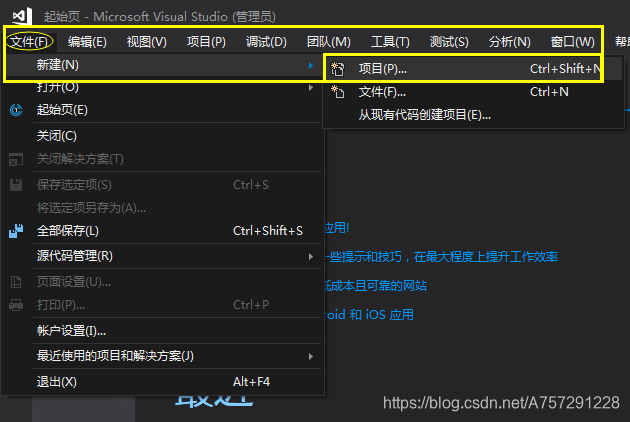Image resolution: width=630 pixels, height=422 pixels.
Task: Expand the 最近使用的项目和解决方案(J) submenu arrow
Action: click(x=311, y=356)
